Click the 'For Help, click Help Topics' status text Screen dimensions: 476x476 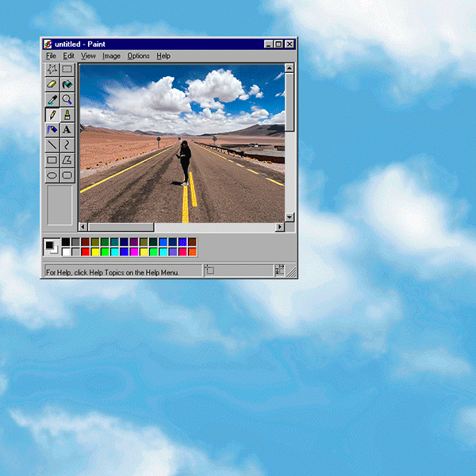112,272
